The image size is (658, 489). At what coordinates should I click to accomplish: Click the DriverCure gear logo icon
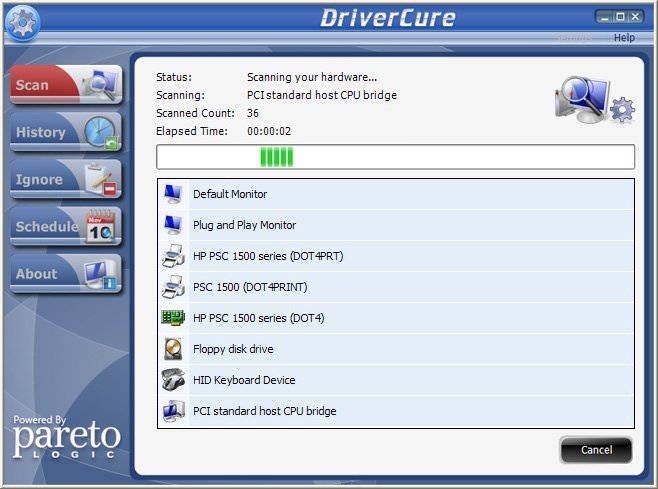pyautogui.click(x=22, y=23)
